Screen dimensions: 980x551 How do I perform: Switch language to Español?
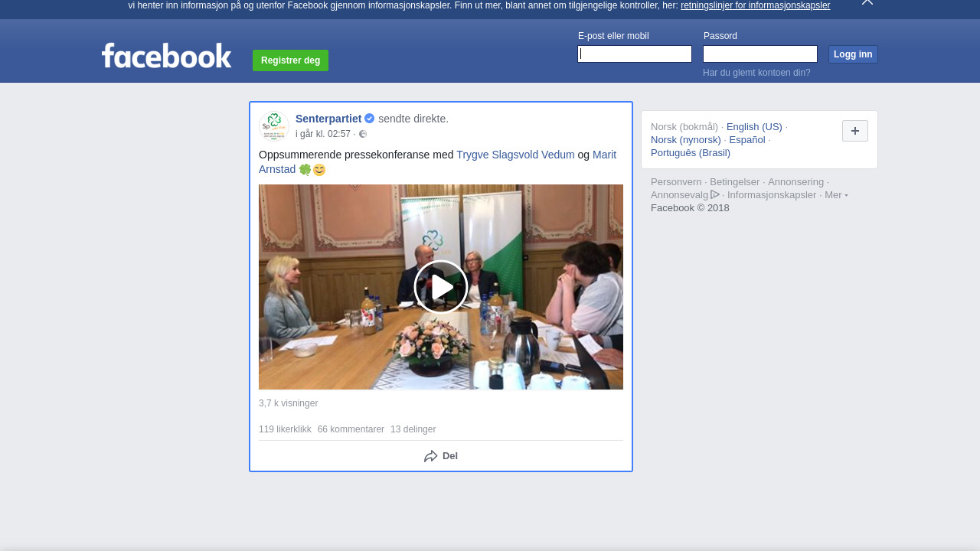pyautogui.click(x=747, y=140)
